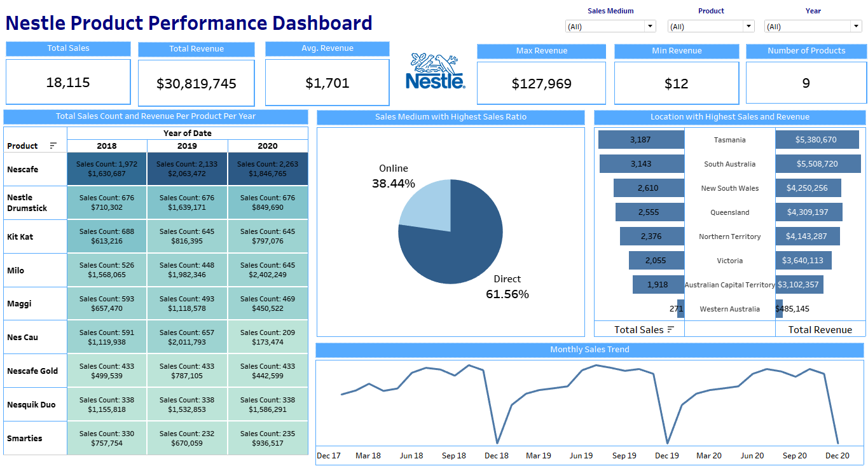Click the sort icon beside Total Sales
The height and width of the screenshot is (466, 868).
pyautogui.click(x=671, y=329)
